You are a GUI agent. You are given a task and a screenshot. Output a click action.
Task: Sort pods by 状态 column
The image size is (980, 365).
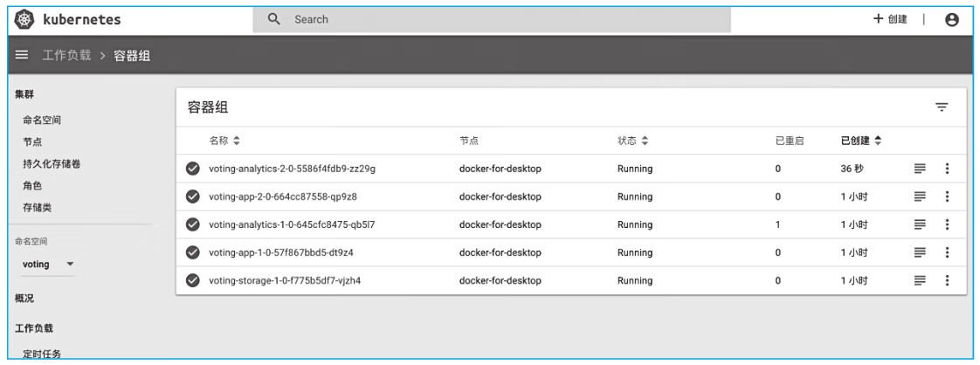pyautogui.click(x=633, y=141)
